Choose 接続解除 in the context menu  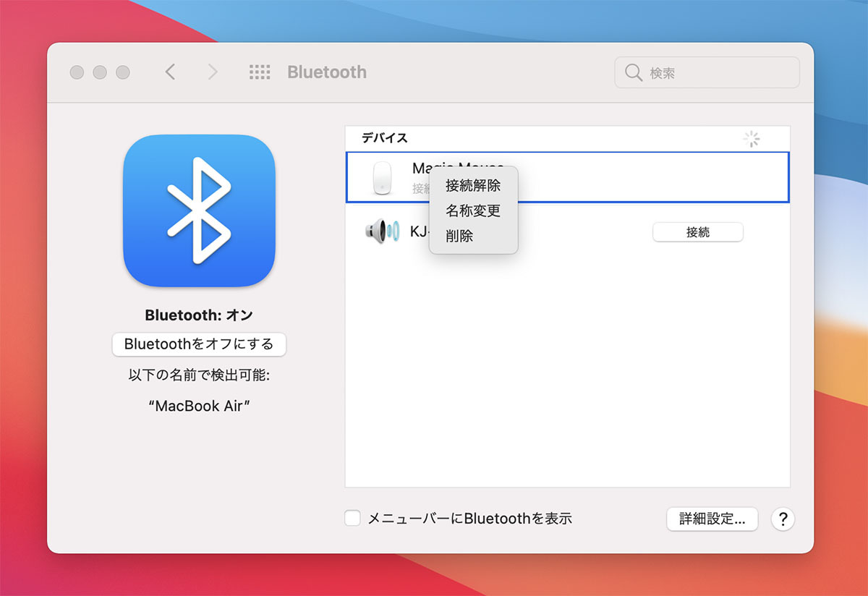click(x=473, y=186)
